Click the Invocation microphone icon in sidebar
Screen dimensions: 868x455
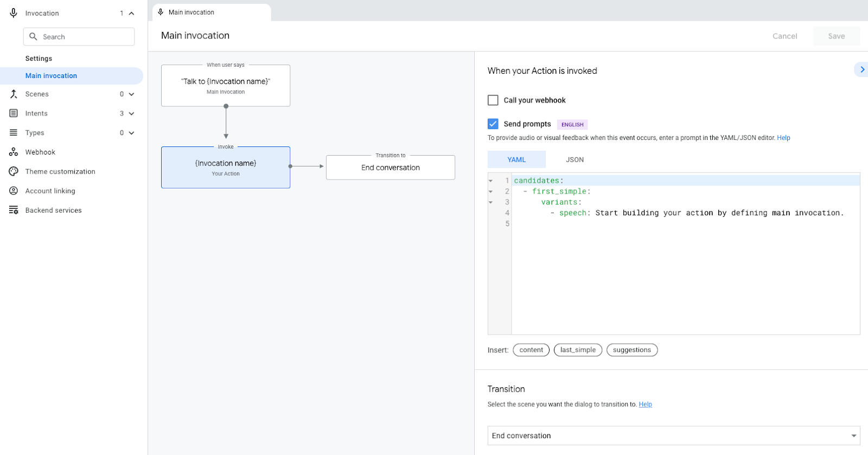click(14, 13)
